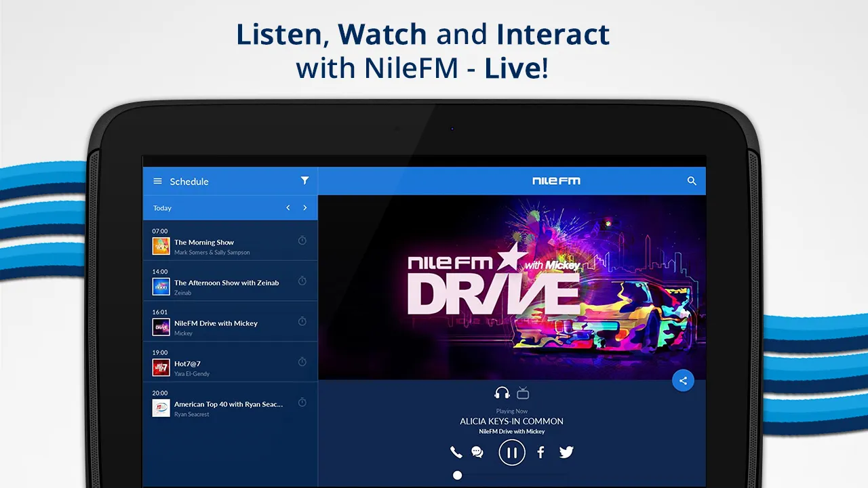
Task: Open the schedule filter funnel icon
Action: pyautogui.click(x=305, y=180)
